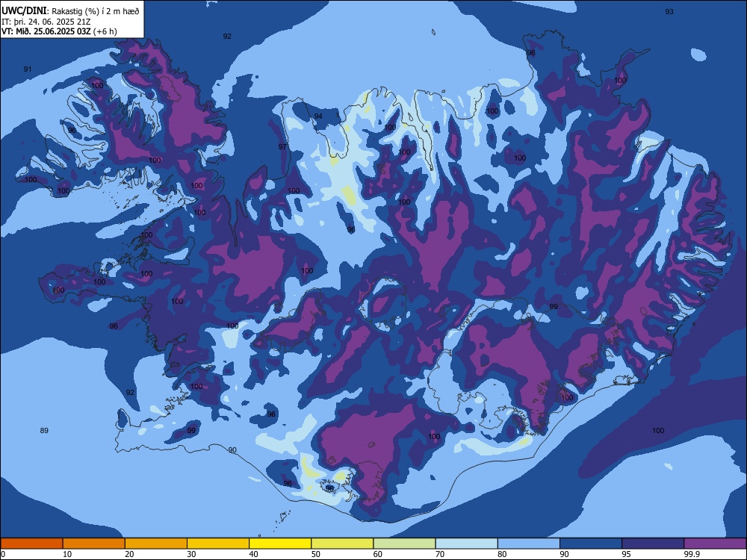Click the '30' label on the legend scale
The width and height of the screenshot is (747, 560).
pos(191,554)
